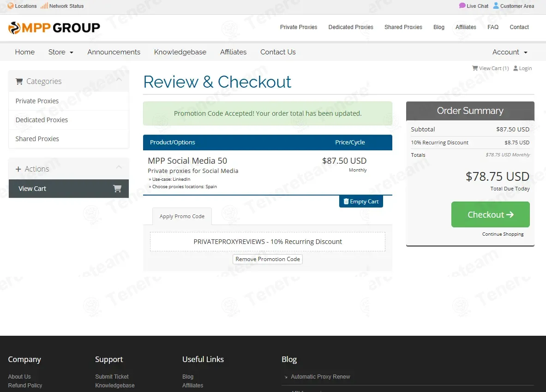Image resolution: width=546 pixels, height=392 pixels.
Task: Click the arrow icon on Checkout button
Action: 510,214
